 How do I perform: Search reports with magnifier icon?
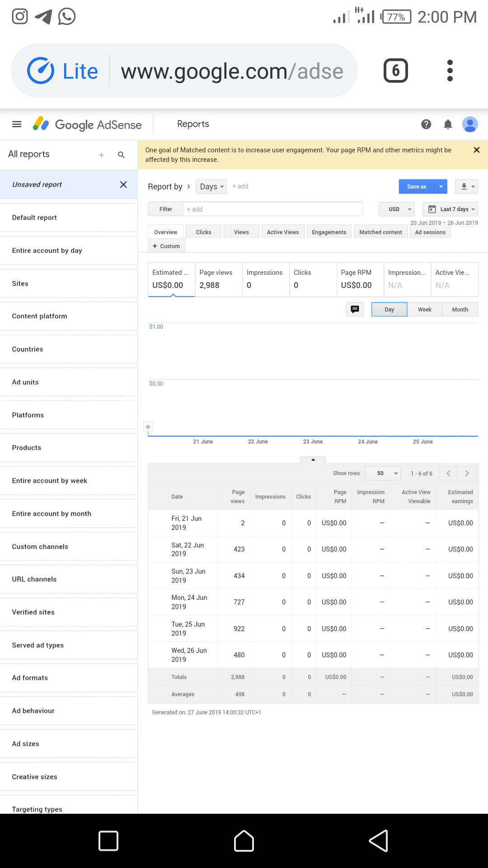click(121, 155)
